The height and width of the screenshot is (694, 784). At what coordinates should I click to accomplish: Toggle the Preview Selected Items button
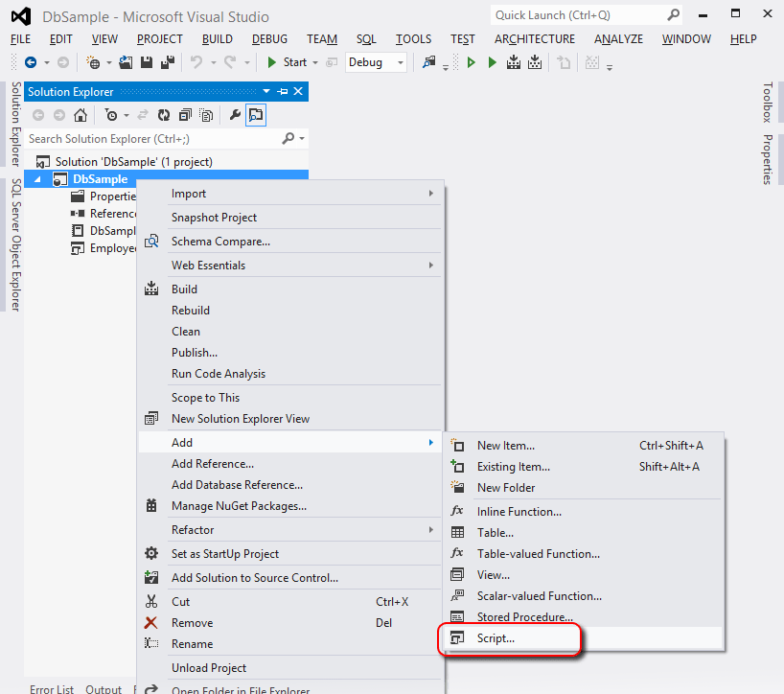pyautogui.click(x=256, y=115)
